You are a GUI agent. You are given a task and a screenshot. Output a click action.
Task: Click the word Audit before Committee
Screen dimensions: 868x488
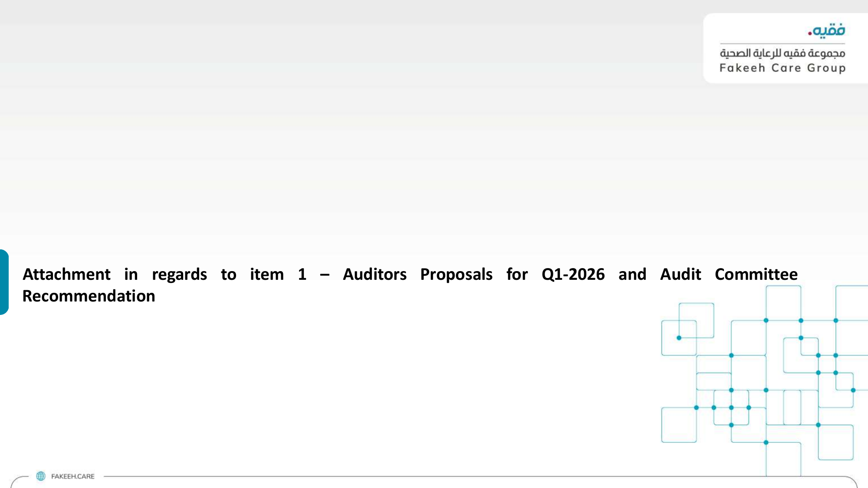681,275
